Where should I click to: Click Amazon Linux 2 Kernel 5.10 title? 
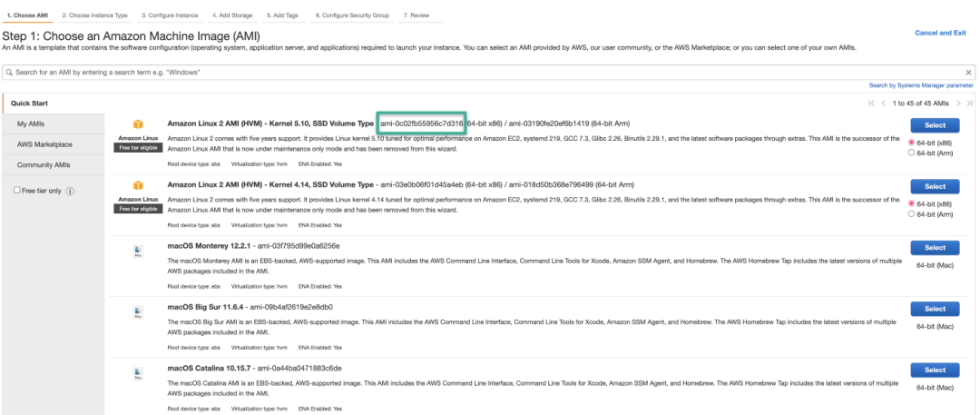270,124
